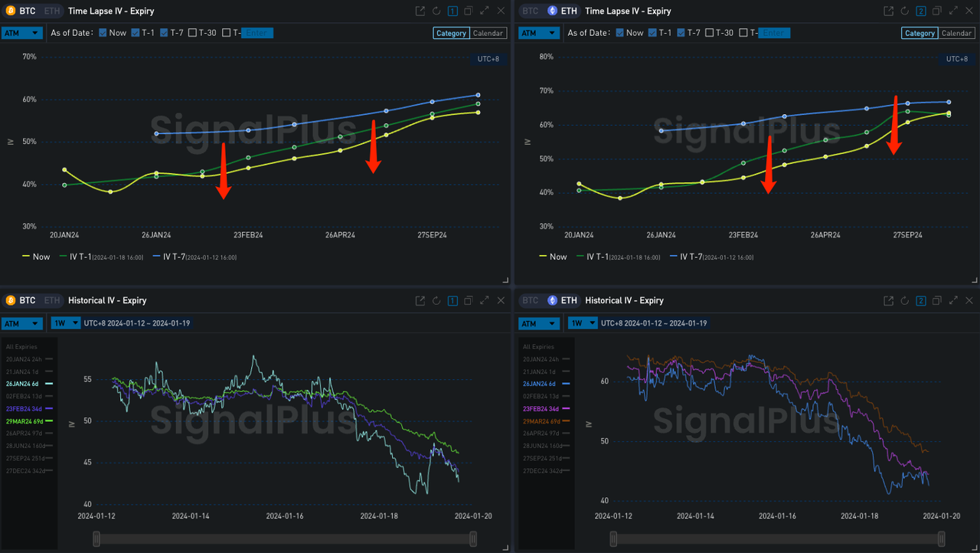Uncheck the Now checkbox in BTC Time Lapse
The image size is (980, 553).
[103, 33]
